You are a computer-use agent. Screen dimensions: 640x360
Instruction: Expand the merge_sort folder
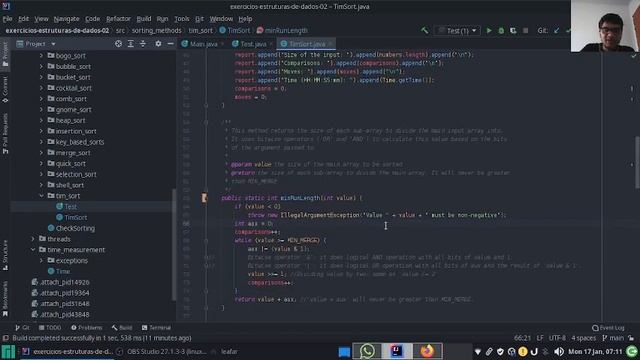pyautogui.click(x=41, y=153)
